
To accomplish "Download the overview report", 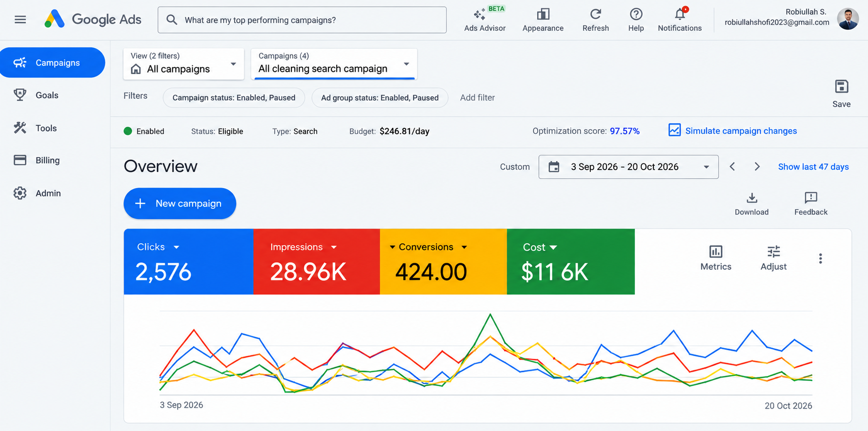I will pyautogui.click(x=751, y=204).
